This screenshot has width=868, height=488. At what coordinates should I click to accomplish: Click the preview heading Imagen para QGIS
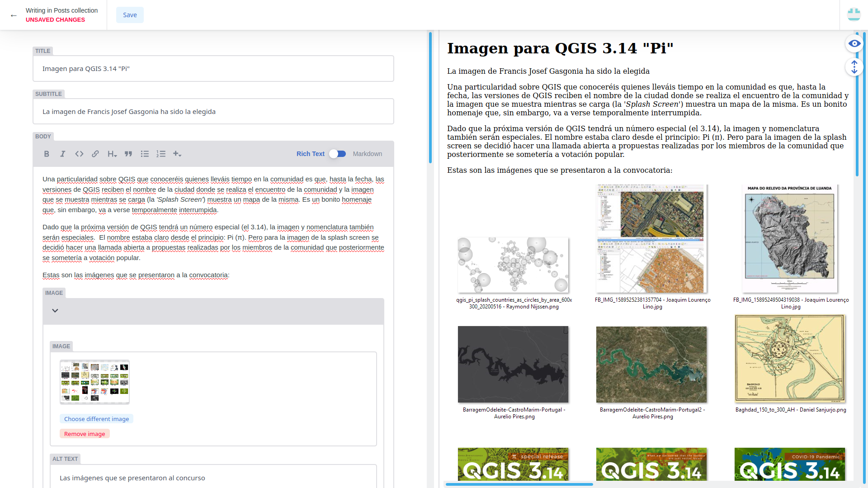coord(560,48)
